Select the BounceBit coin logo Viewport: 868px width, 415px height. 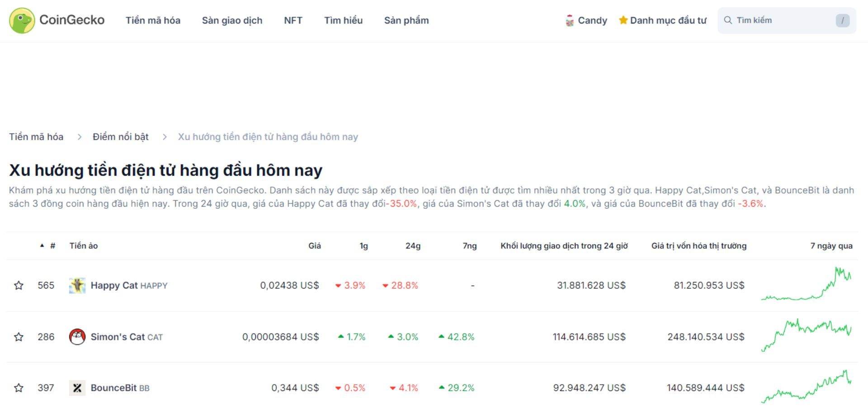78,388
